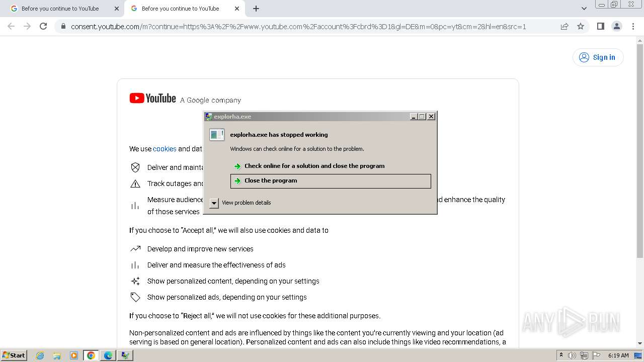Click 'Develop and improve new services' text

click(x=200, y=249)
